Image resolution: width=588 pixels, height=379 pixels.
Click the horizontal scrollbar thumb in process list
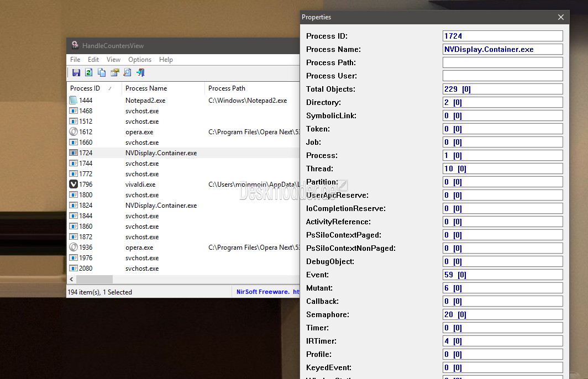94,280
